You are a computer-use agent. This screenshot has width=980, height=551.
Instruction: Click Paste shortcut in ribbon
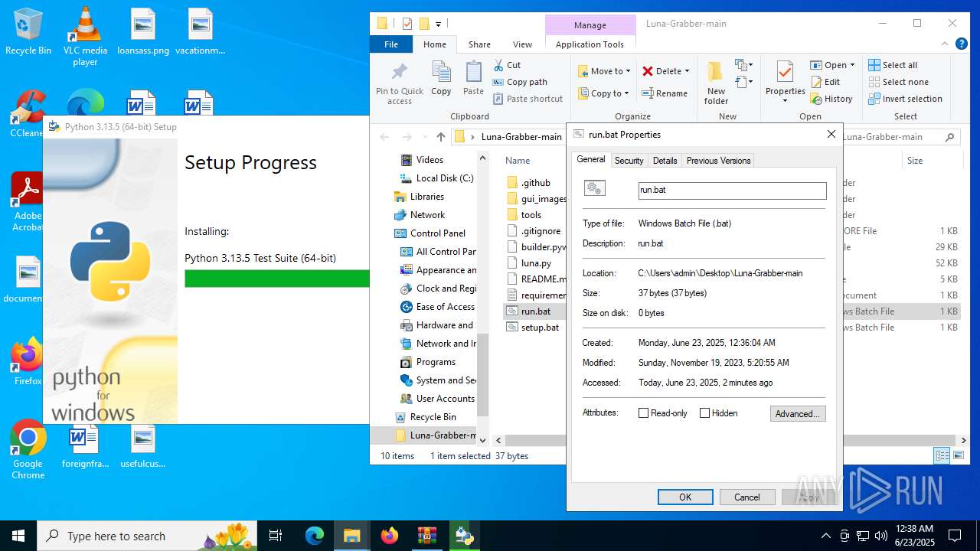tap(528, 99)
